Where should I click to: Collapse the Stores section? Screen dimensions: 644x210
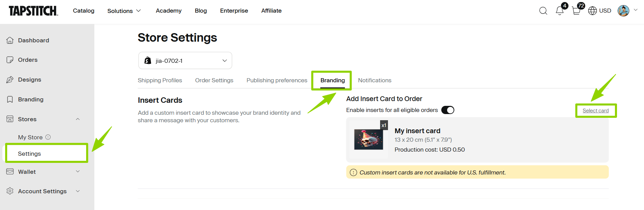point(78,119)
